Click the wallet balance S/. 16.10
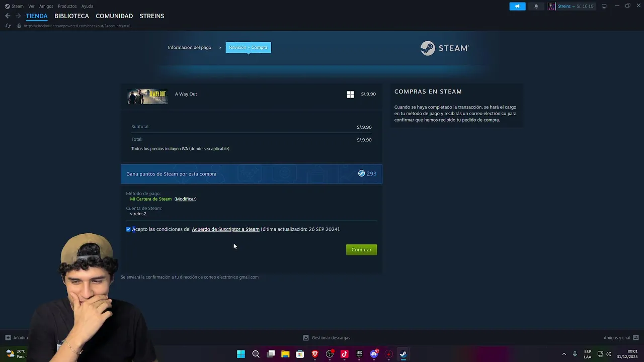Screen dimensions: 644x362 pos(585,7)
